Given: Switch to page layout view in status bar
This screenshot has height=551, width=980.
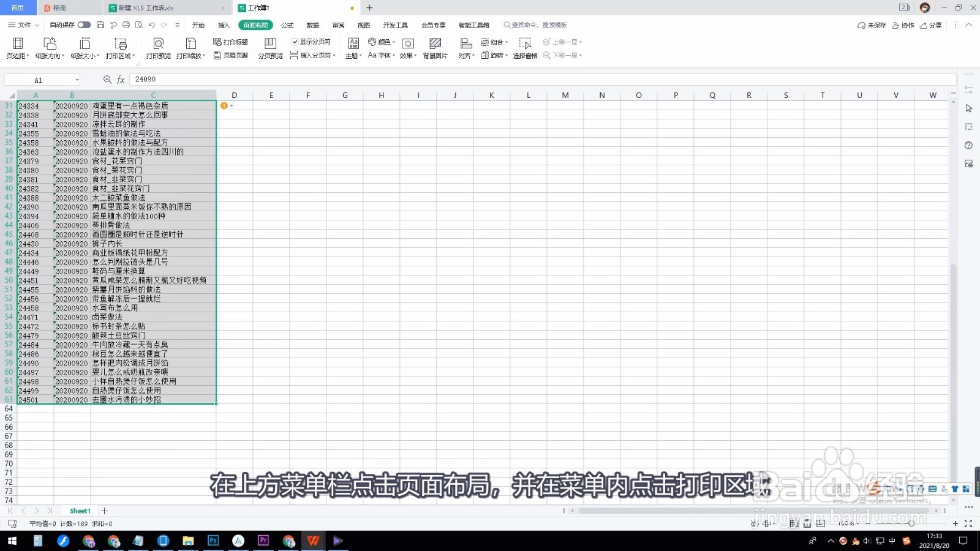Looking at the screenshot, I should pos(807,523).
